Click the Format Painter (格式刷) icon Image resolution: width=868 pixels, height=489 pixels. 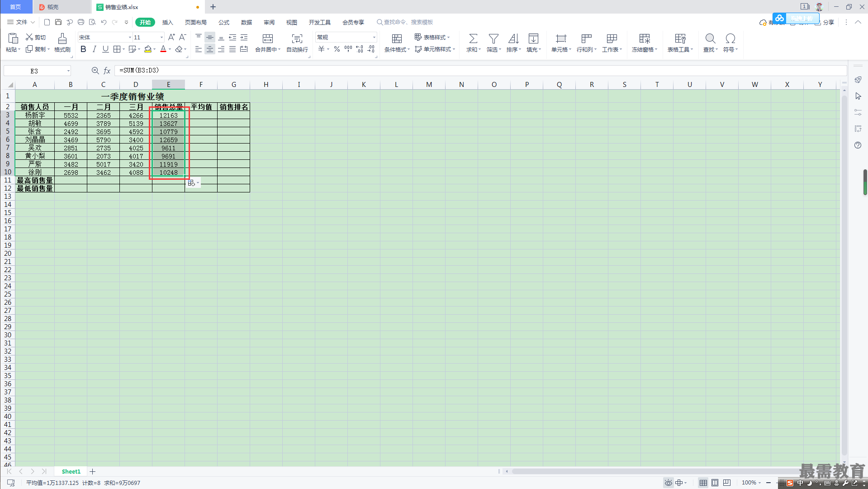click(62, 38)
